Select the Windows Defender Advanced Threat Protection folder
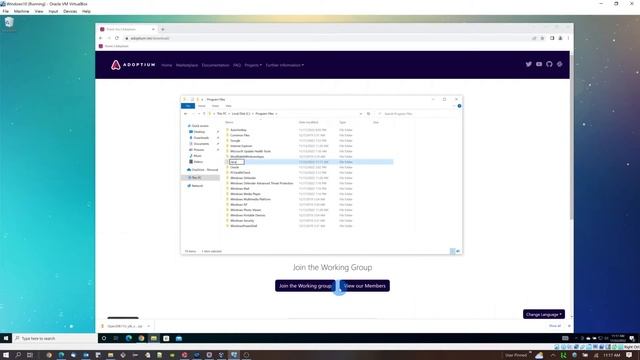The height and width of the screenshot is (360, 640). tap(261, 183)
